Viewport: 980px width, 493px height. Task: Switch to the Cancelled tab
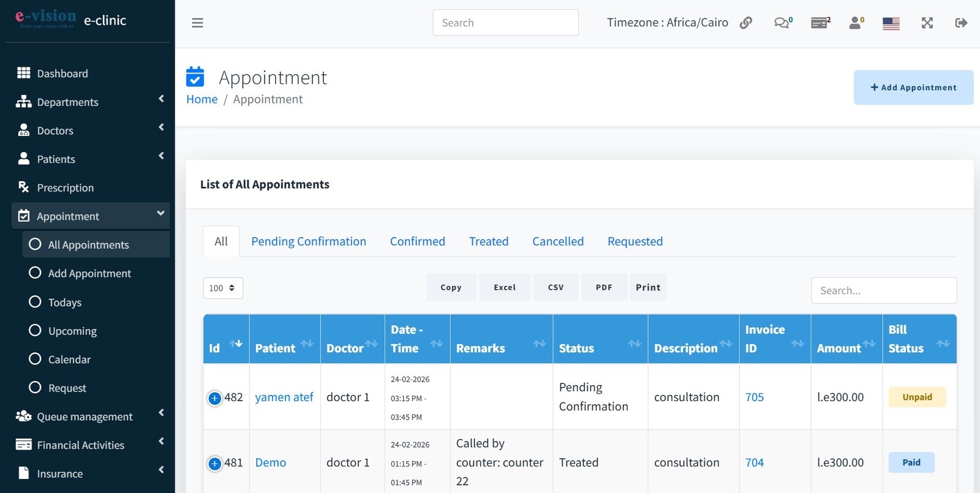point(557,241)
